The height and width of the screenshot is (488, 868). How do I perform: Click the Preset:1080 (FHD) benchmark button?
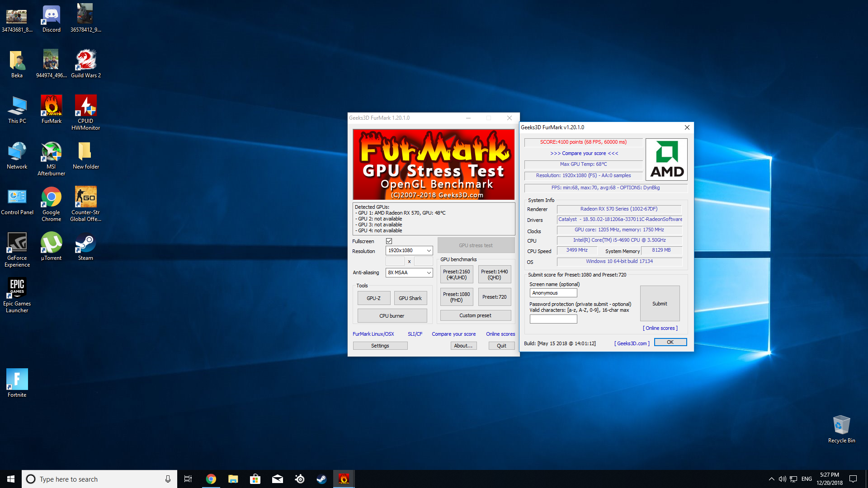456,297
